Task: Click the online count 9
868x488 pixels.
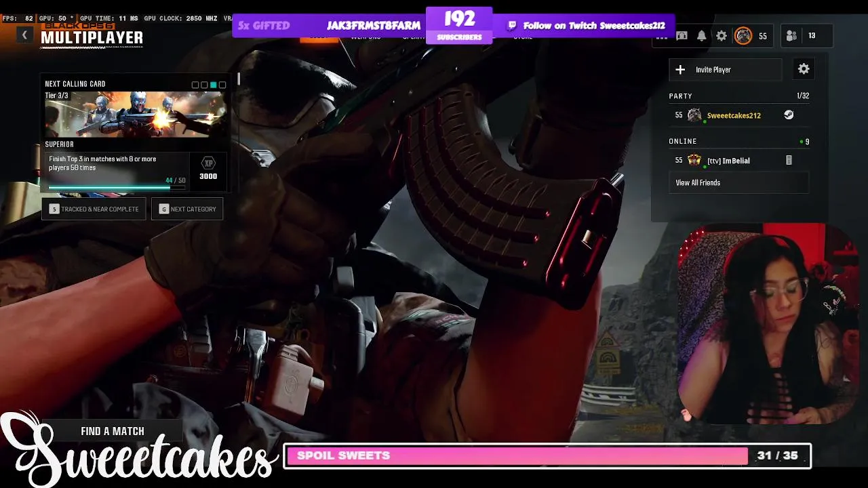Action: 807,142
